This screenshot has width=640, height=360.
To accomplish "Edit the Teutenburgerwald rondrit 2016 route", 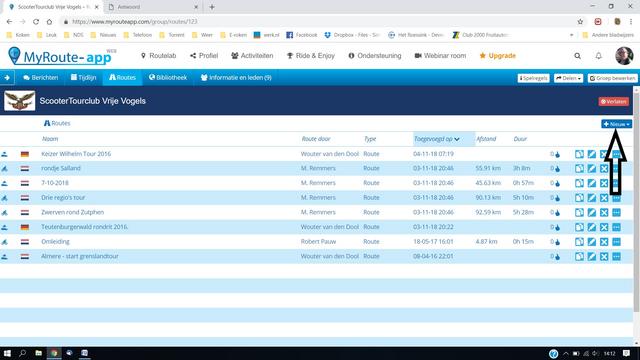I will (591, 227).
